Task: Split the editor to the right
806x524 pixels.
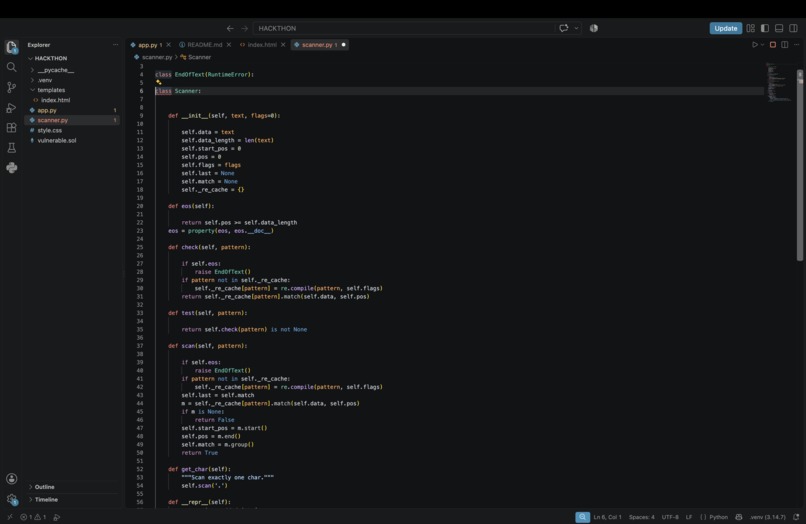Action: click(x=784, y=45)
